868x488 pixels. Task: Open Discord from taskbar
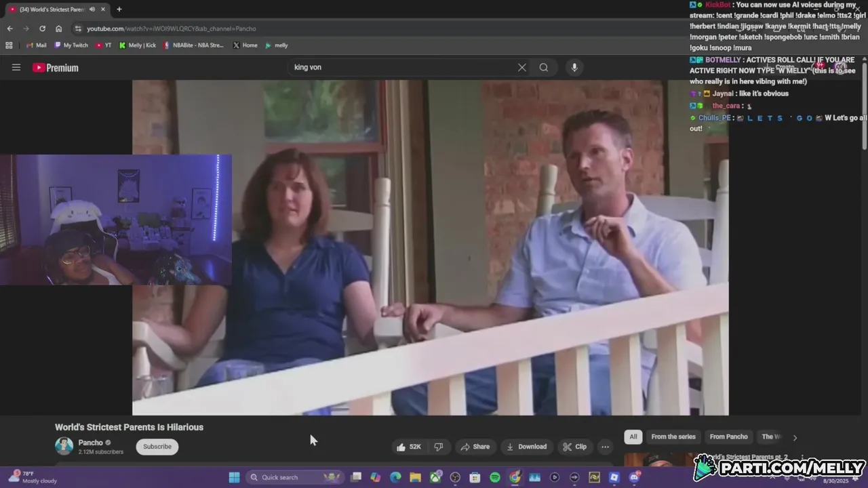click(634, 477)
